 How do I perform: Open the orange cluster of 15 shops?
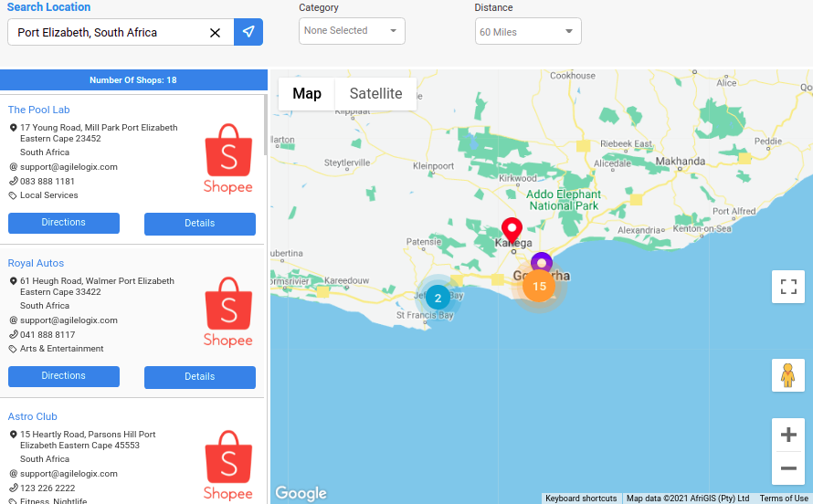pyautogui.click(x=539, y=286)
